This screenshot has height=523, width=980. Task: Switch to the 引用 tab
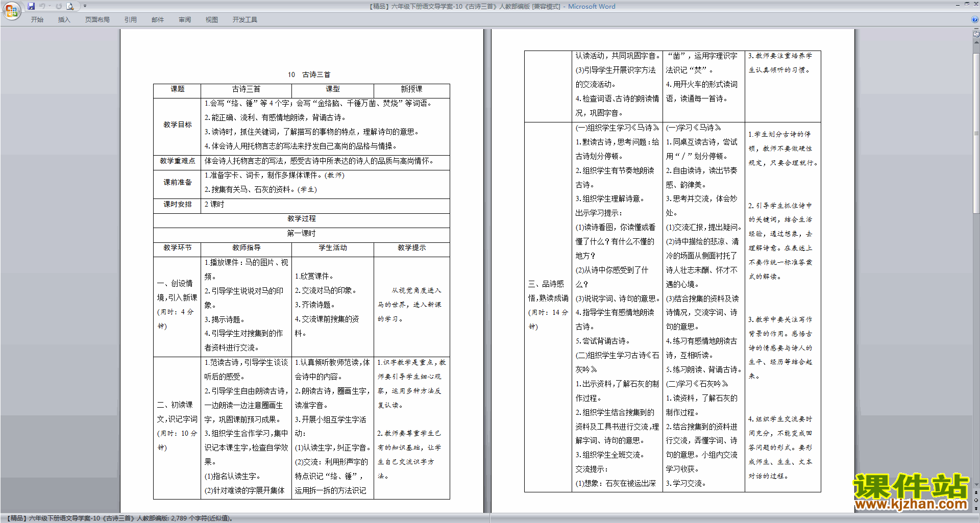[131, 20]
